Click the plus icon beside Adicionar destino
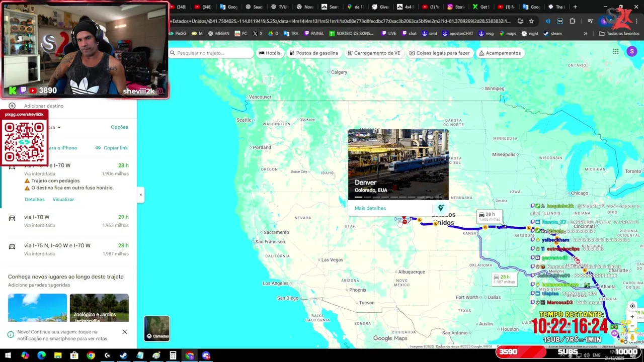 (x=12, y=106)
